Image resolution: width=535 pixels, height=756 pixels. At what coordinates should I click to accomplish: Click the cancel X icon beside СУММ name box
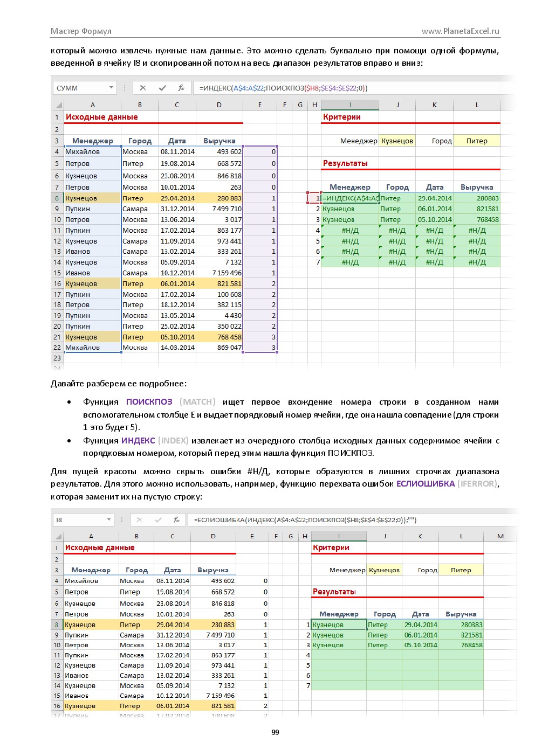[x=142, y=88]
